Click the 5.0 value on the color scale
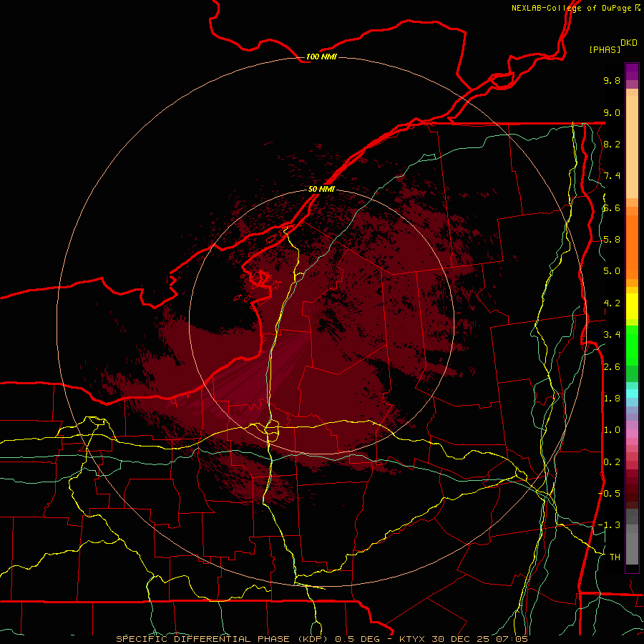 coord(612,271)
